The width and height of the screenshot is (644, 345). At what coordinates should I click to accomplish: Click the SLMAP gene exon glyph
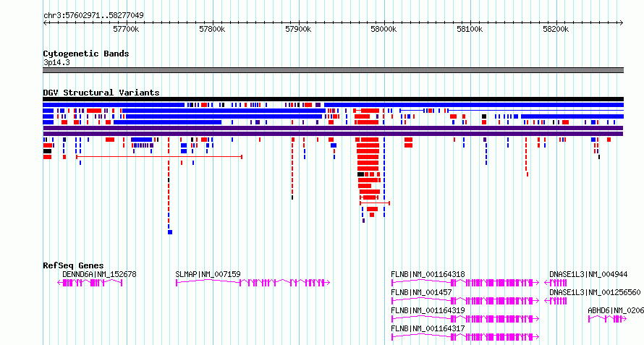click(x=253, y=283)
